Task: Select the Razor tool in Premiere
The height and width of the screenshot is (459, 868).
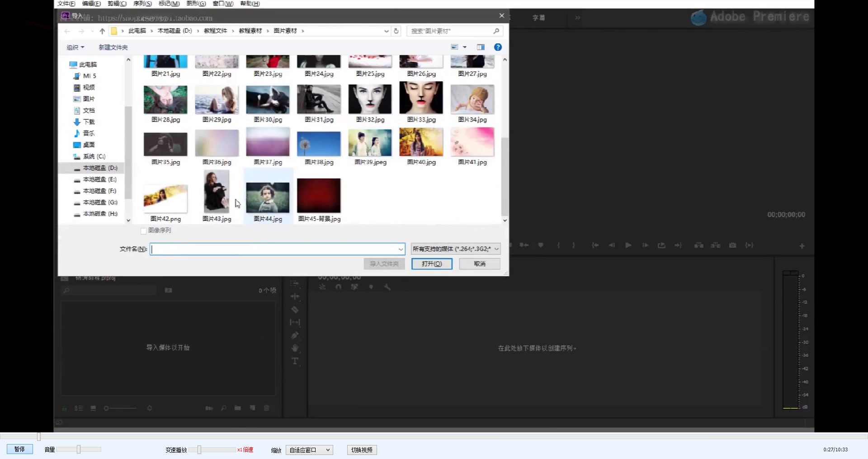Action: tap(295, 309)
